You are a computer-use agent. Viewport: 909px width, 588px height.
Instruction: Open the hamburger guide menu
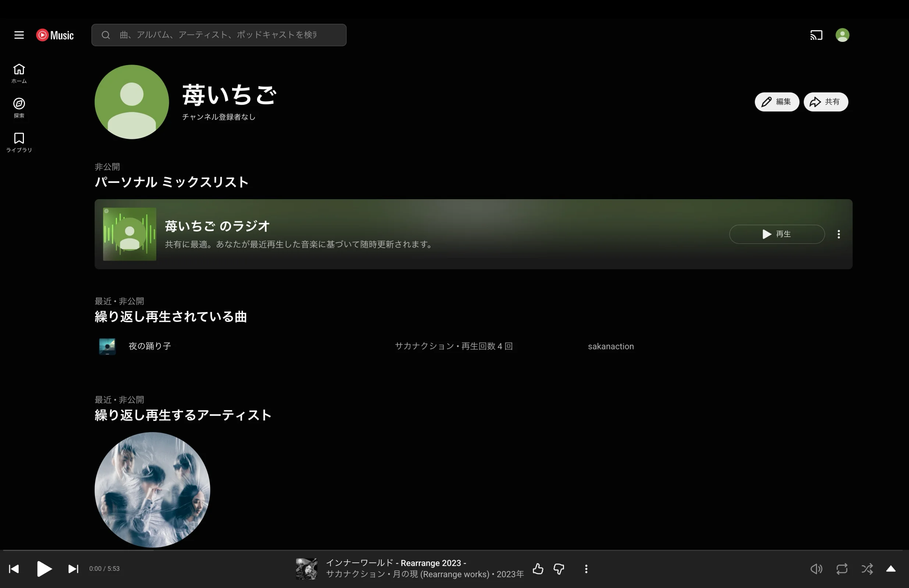point(19,35)
